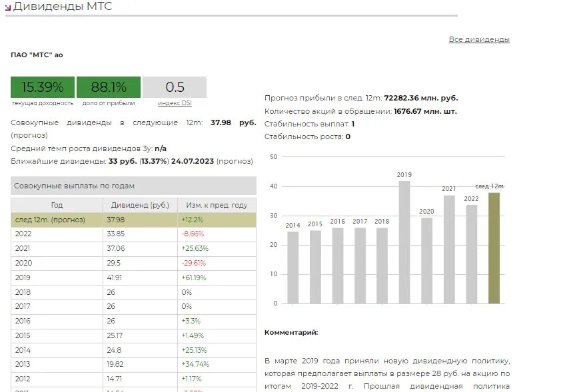Click the +3.3% change value
This screenshot has width=563, height=392.
[x=191, y=321]
